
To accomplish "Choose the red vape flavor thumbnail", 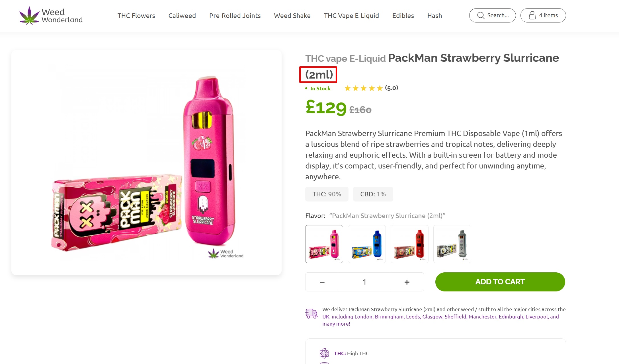I will 409,244.
